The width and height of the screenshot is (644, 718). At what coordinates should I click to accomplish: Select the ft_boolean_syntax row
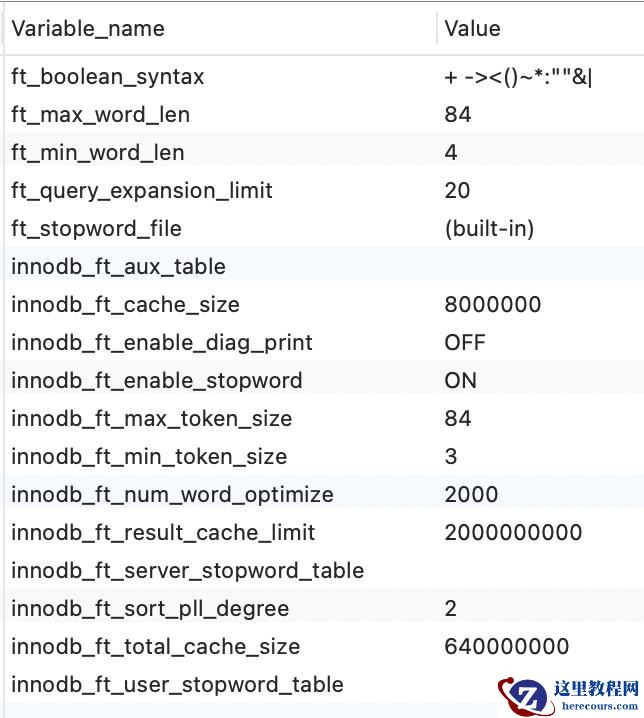click(x=108, y=77)
